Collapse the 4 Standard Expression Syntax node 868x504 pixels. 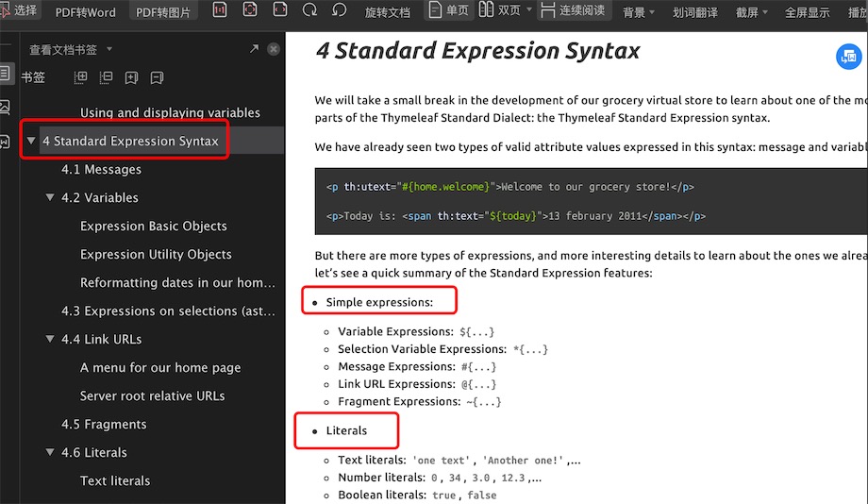click(x=31, y=141)
